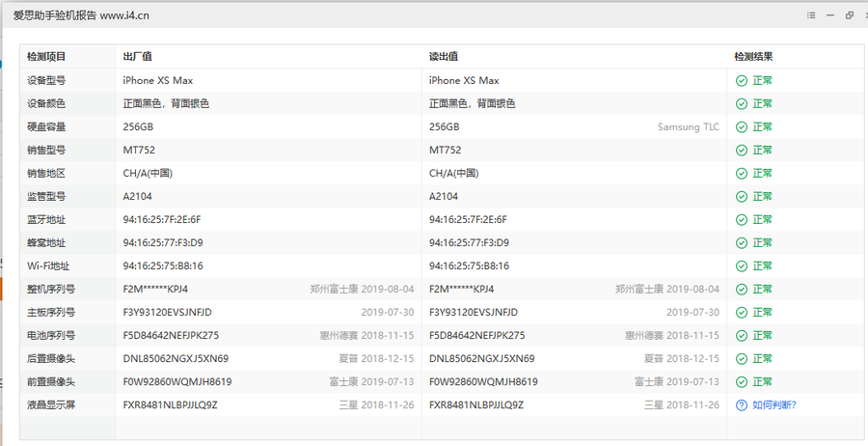The image size is (868, 446).
Task: Click 正常 result text in 硬盘容量 row
Action: [x=762, y=126]
